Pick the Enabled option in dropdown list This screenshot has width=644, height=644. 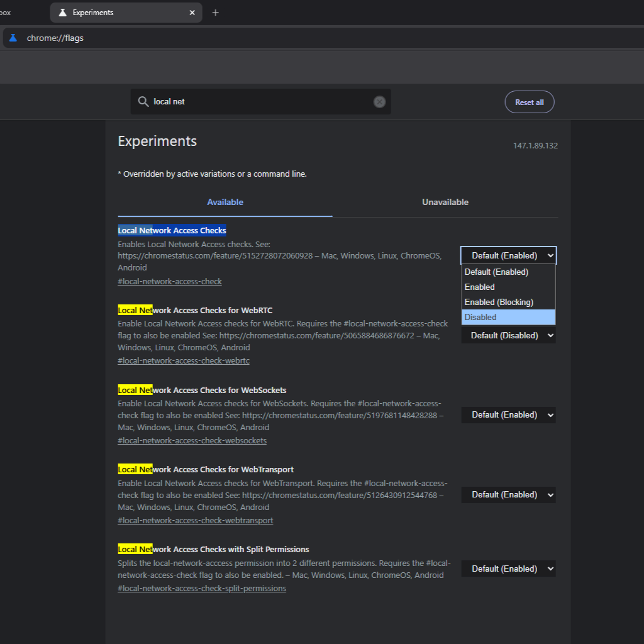(x=508, y=287)
